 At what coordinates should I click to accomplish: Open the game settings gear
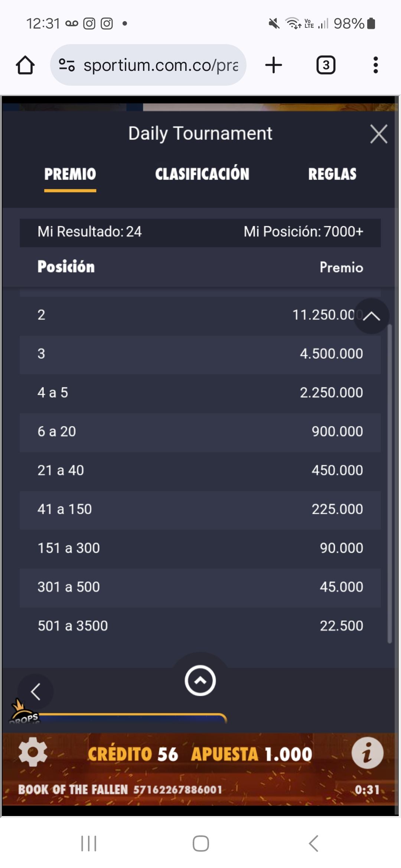pos(33,752)
